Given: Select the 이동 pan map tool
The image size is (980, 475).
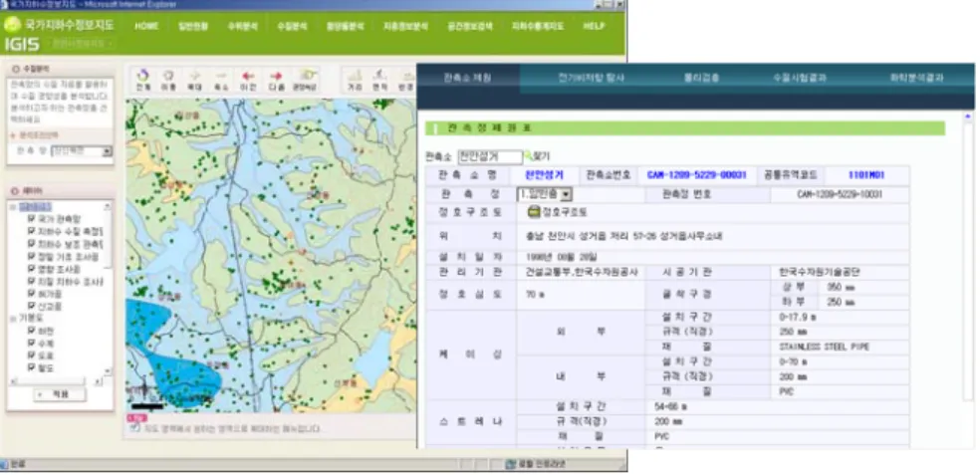Looking at the screenshot, I should click(x=168, y=80).
